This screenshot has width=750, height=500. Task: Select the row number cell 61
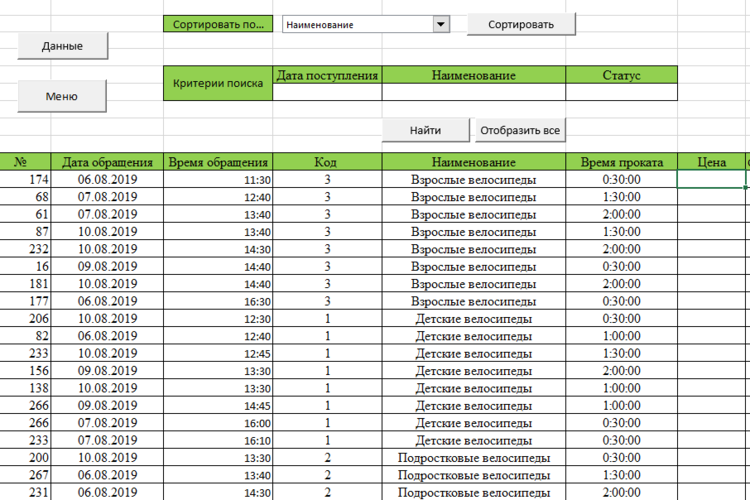(x=25, y=214)
